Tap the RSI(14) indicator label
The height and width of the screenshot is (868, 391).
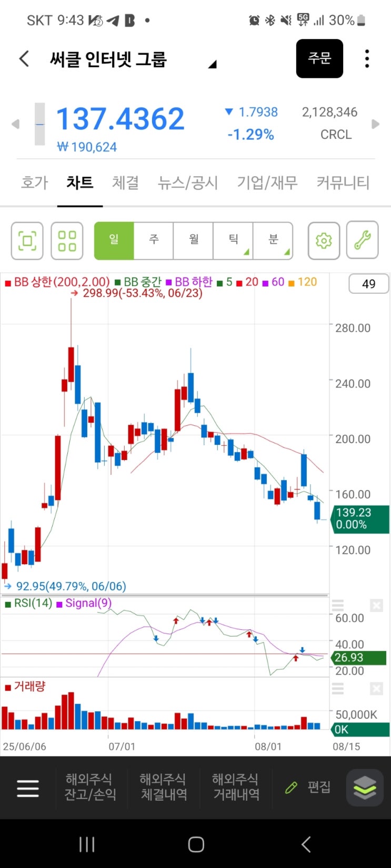pyautogui.click(x=28, y=603)
